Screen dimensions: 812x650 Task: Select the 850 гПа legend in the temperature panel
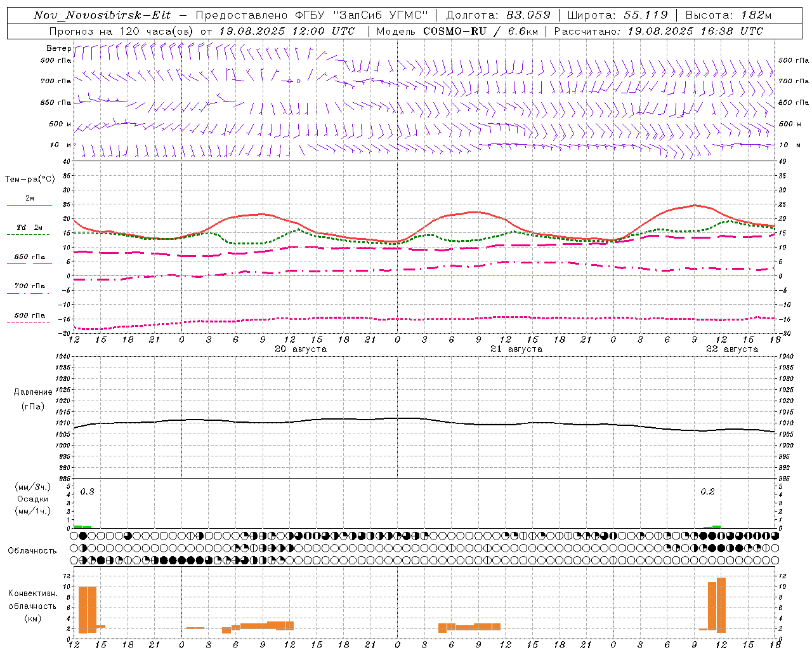click(x=30, y=257)
